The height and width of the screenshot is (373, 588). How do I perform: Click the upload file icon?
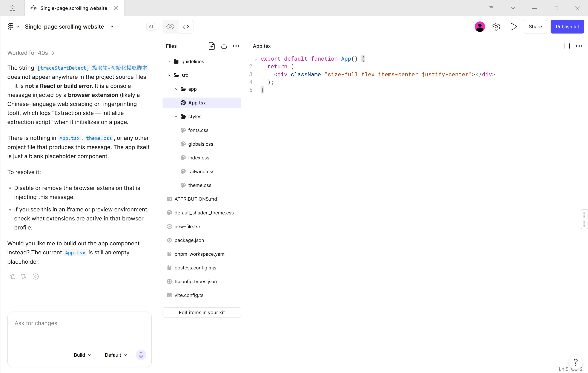[x=224, y=46]
